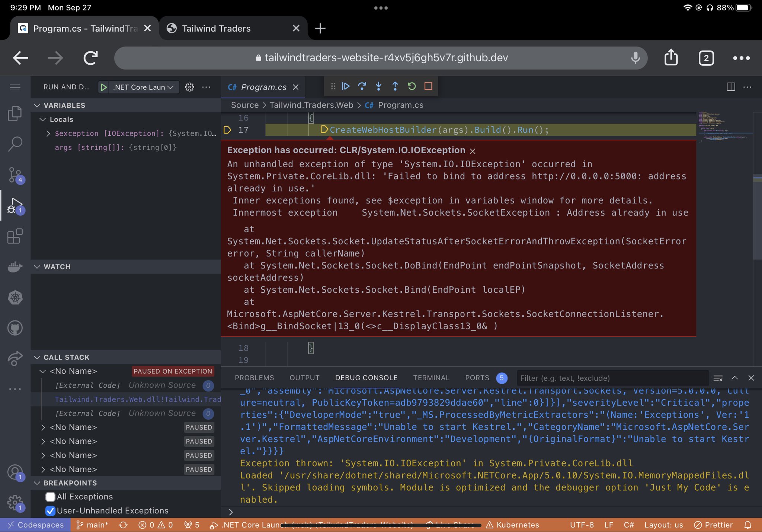Select the Program.cs editor tab
The height and width of the screenshot is (532, 762).
pos(263,87)
